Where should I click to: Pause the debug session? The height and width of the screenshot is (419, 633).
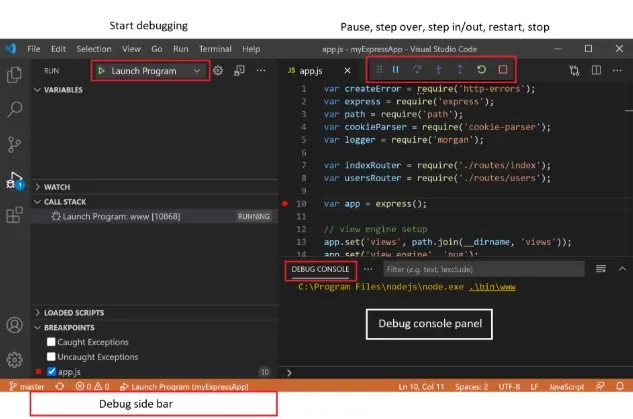pos(396,69)
